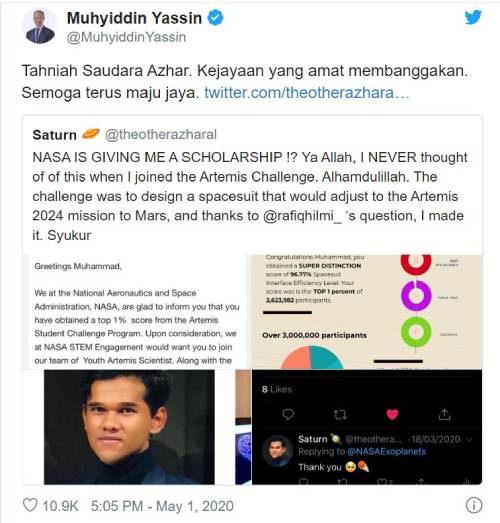This screenshot has height=523, width=500.
Task: Open the Muhyiddin Yassin display name
Action: (x=134, y=18)
